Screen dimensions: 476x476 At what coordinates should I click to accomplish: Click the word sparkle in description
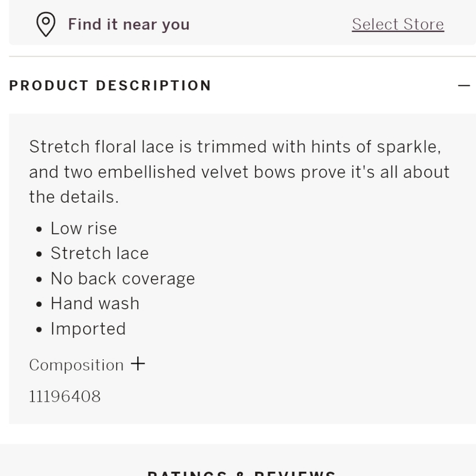[408, 147]
